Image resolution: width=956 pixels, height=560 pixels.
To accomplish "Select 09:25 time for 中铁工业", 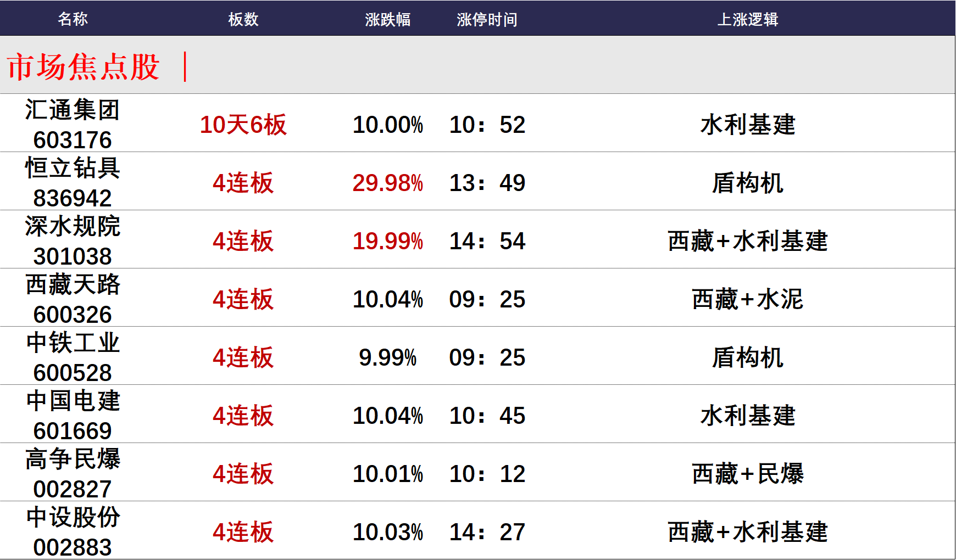I will [x=487, y=357].
